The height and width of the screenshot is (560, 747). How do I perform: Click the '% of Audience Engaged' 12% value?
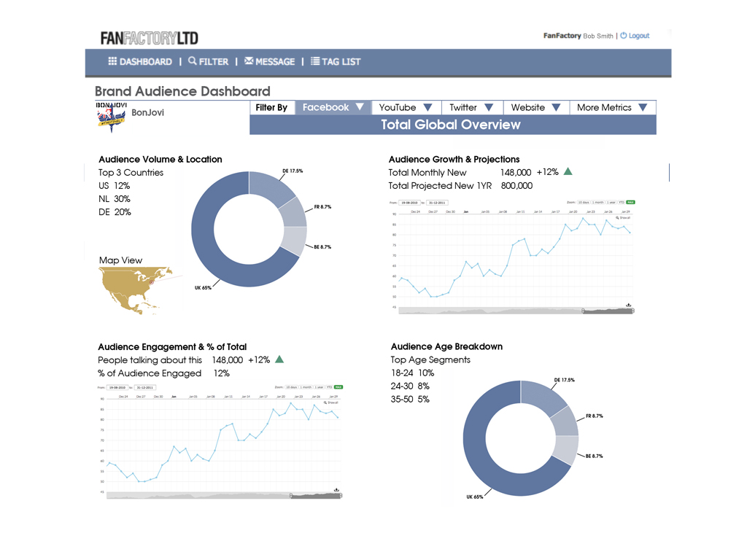(222, 373)
